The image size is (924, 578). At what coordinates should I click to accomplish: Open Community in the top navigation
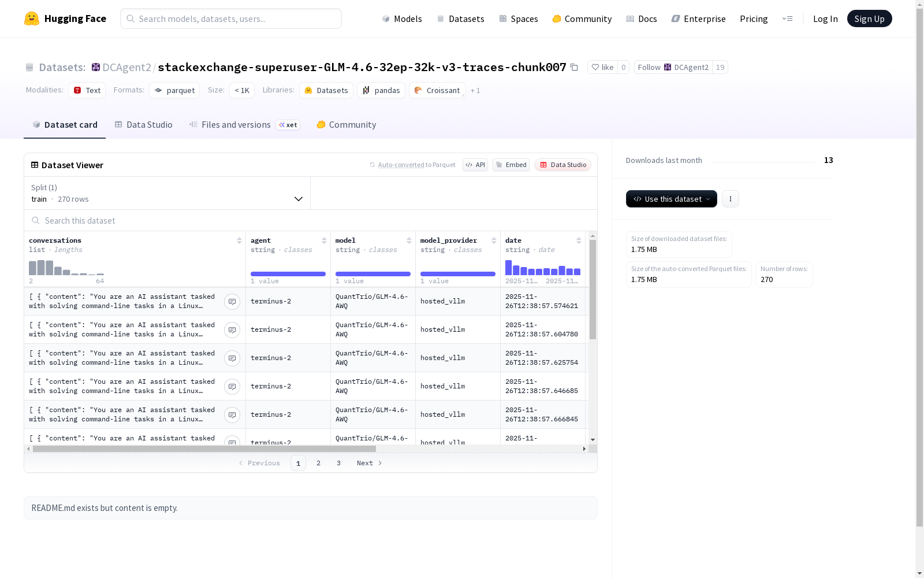pyautogui.click(x=582, y=18)
